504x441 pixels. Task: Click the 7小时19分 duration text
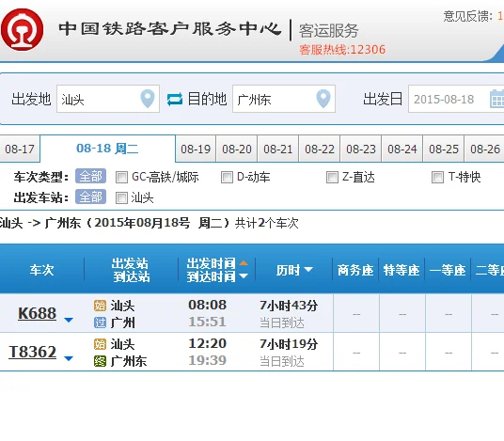point(289,344)
